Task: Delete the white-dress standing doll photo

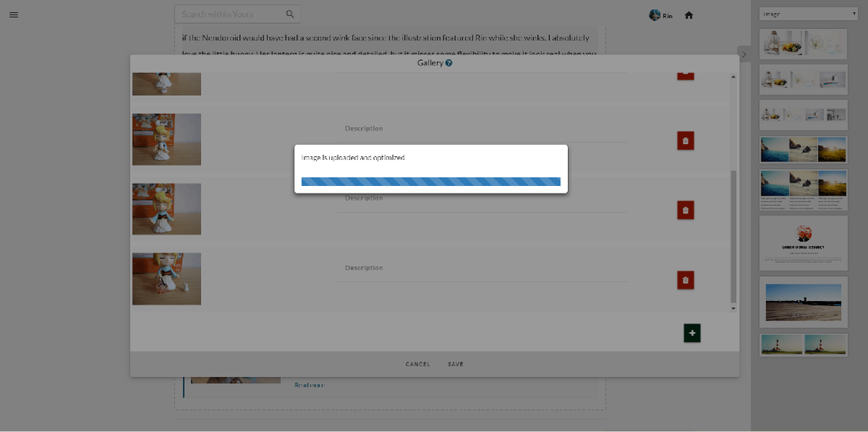Action: click(685, 141)
